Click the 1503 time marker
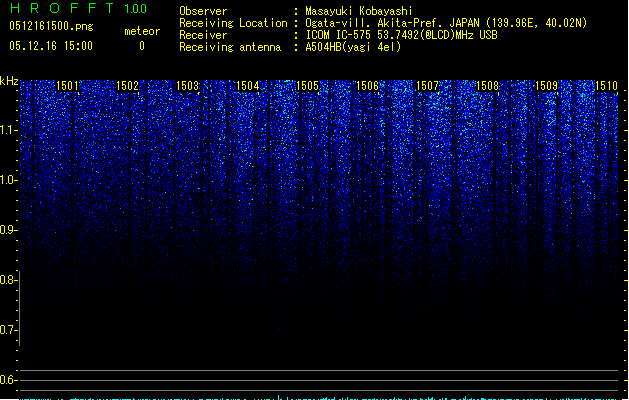The image size is (629, 400). pyautogui.click(x=187, y=86)
